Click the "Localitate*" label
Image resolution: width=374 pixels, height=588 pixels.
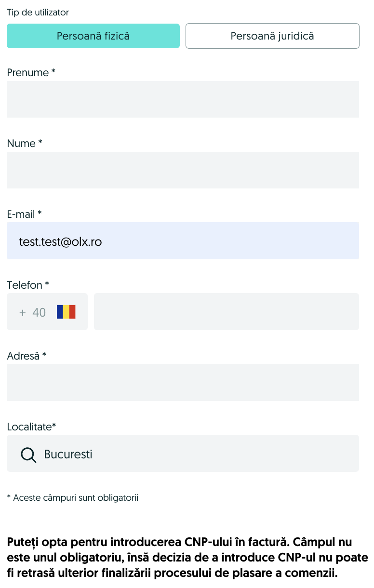pos(31,427)
